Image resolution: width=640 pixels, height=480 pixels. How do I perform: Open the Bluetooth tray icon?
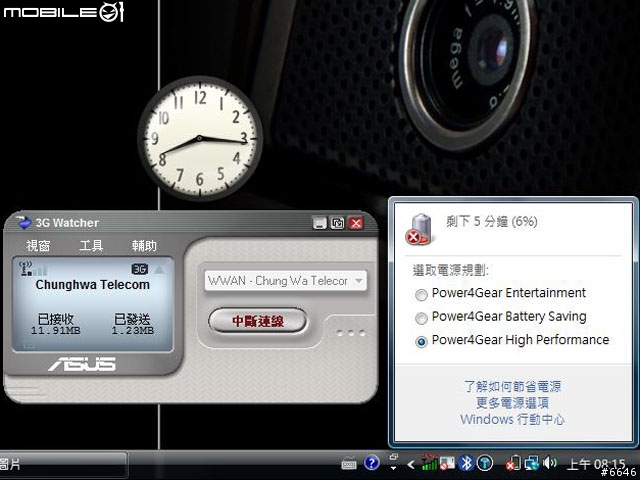click(x=466, y=463)
